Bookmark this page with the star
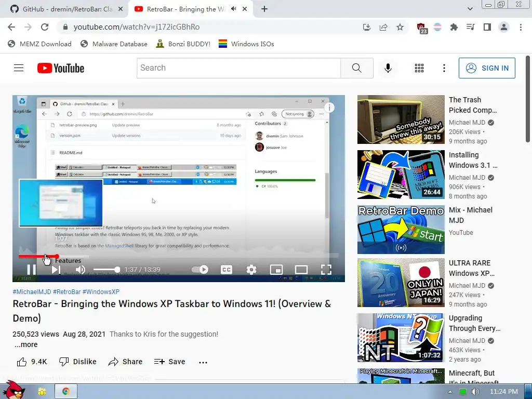532x399 pixels. 400,27
